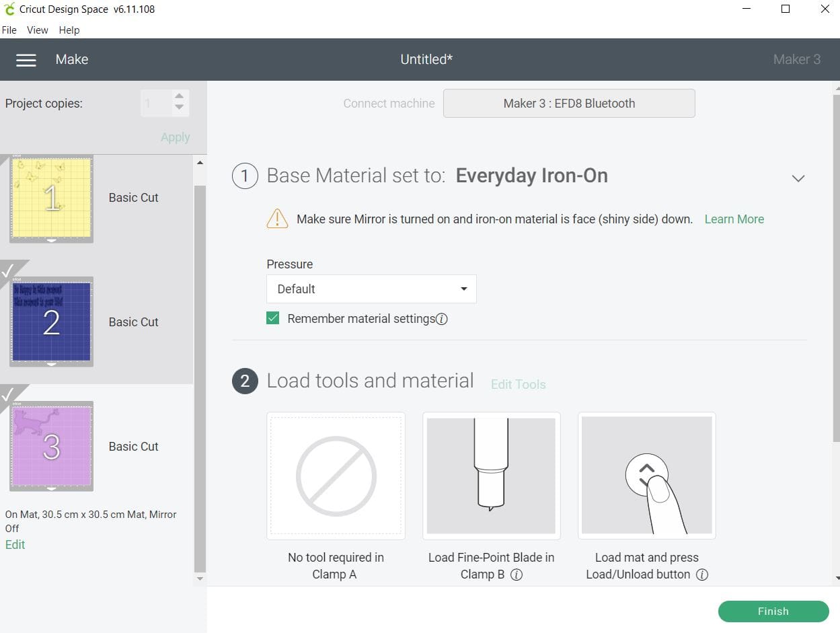840x633 pixels.
Task: Click step 2 circle number icon
Action: pos(245,381)
